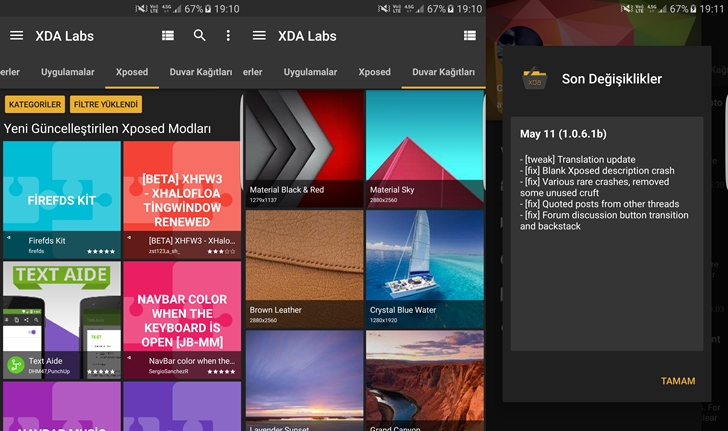Select Duvar Kağıtları tab in left screen
Viewport: 728px width, 431px height.
(x=201, y=72)
